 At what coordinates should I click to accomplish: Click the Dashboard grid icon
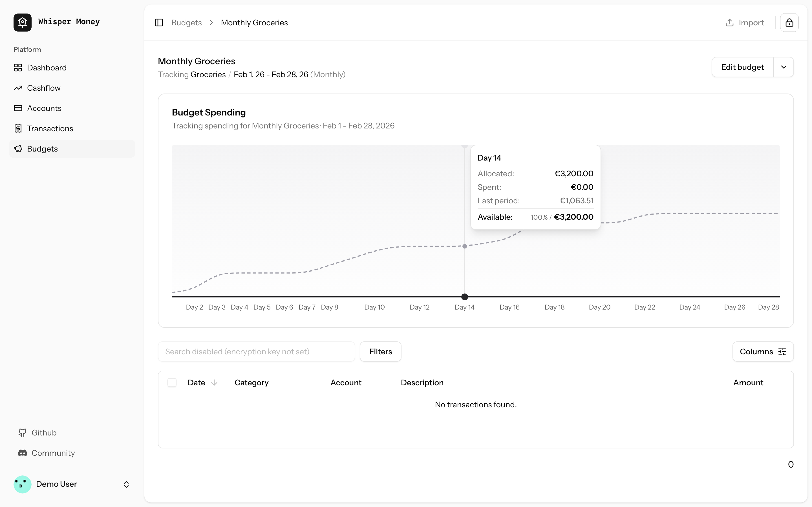(18, 68)
